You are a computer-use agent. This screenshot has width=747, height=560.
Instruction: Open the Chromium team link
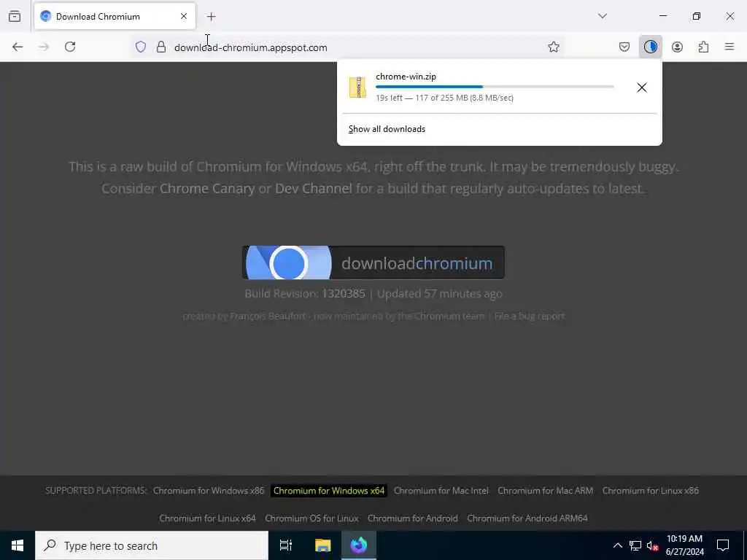point(449,316)
